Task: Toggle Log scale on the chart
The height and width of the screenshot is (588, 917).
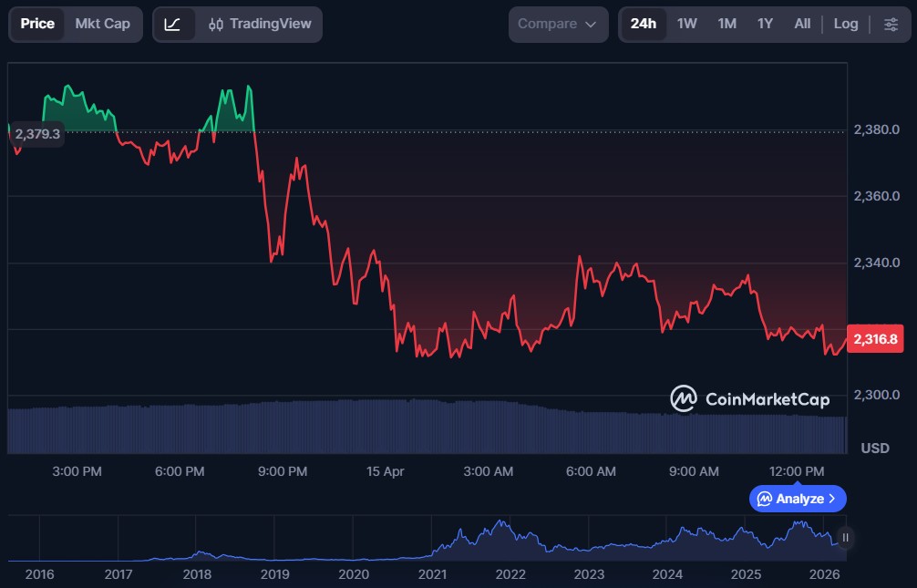Action: [845, 24]
